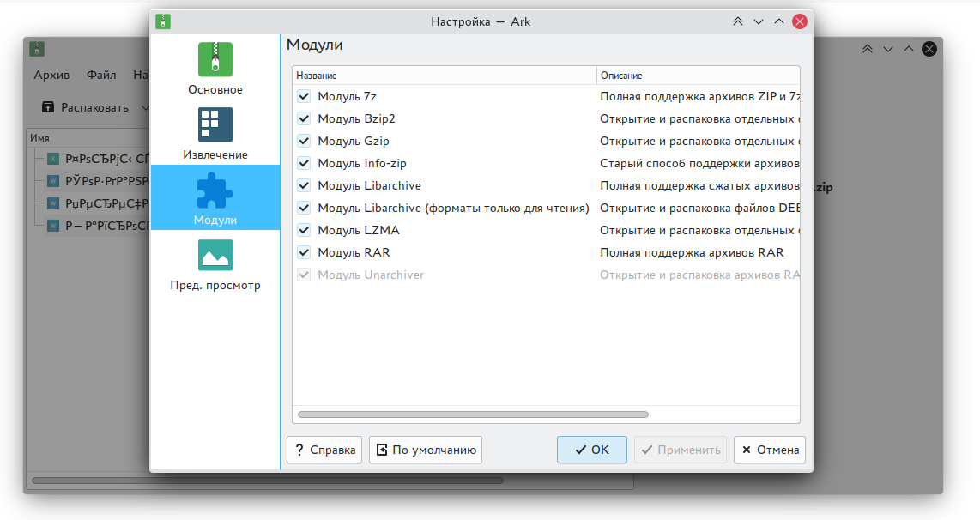980x520 pixels.
Task: Sort modules by the Название column header
Action: [x=445, y=76]
